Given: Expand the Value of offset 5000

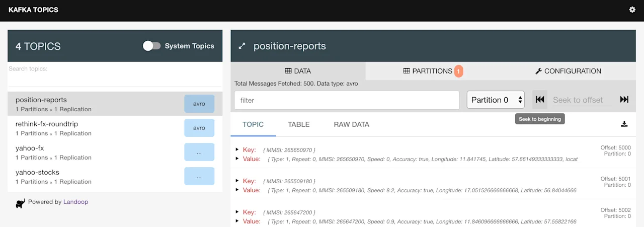Looking at the screenshot, I should click(x=237, y=159).
